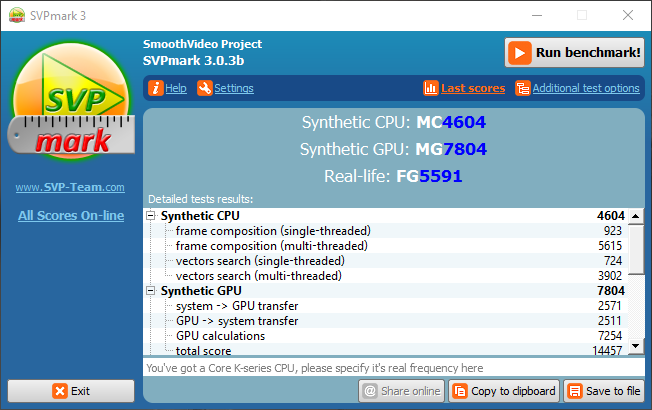This screenshot has height=410, width=652.
Task: Click the Detailed tests results label
Action: [x=200, y=199]
